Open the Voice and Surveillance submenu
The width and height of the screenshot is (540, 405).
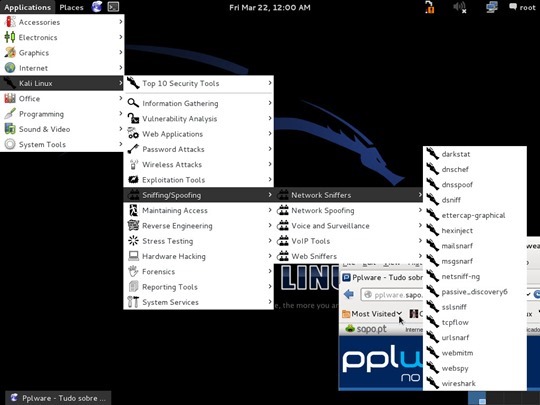coord(349,226)
